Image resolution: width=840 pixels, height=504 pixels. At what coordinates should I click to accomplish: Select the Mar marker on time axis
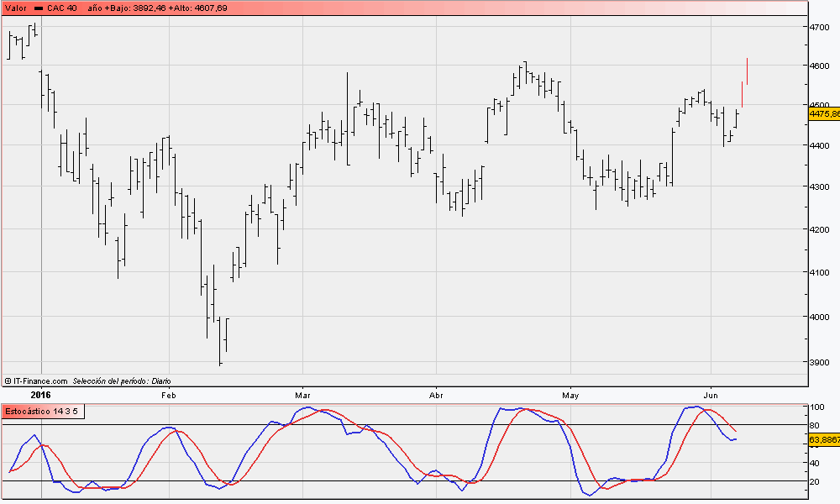(303, 394)
